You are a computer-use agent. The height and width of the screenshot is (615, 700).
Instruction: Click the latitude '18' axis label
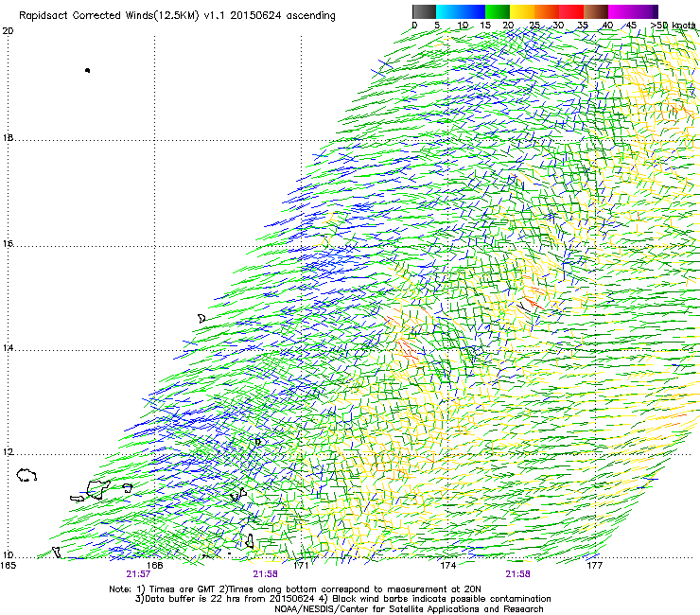coord(8,137)
